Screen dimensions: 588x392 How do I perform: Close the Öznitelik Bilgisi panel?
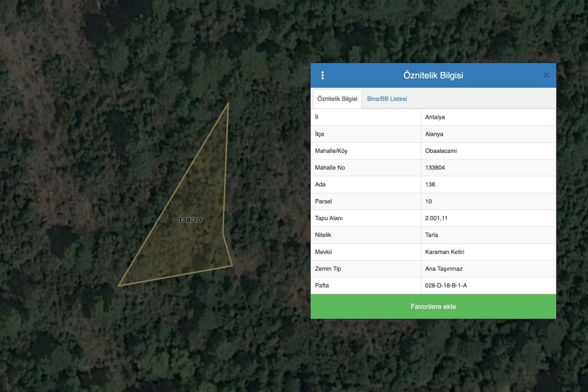(546, 75)
